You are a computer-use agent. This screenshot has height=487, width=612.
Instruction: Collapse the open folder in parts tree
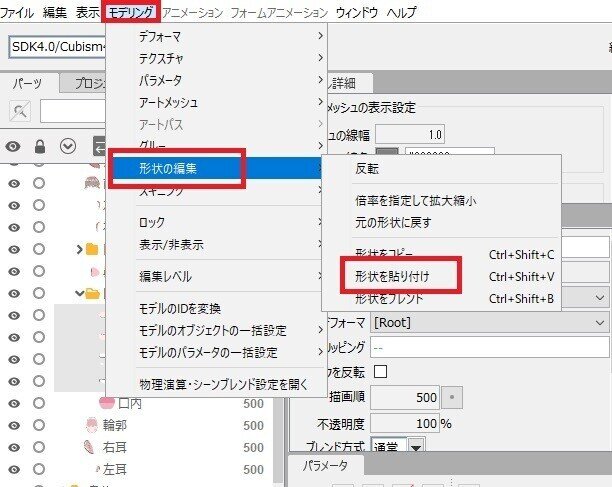click(79, 293)
